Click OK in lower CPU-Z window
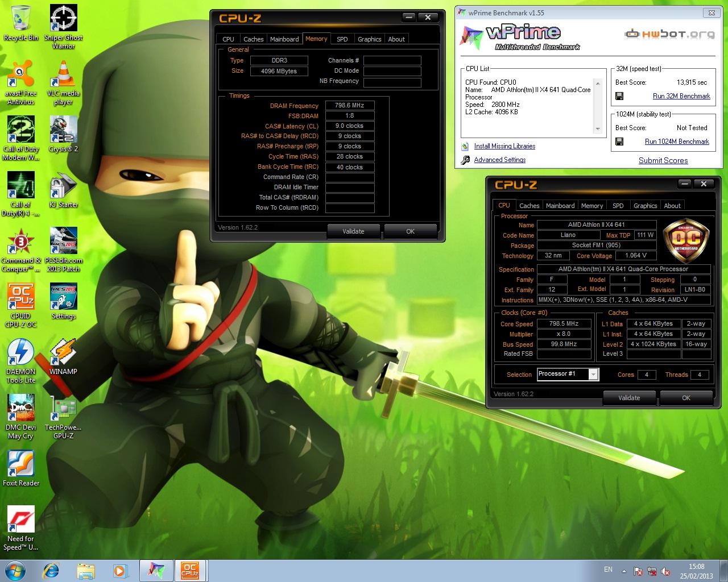Image resolution: width=728 pixels, height=582 pixels. (x=686, y=398)
